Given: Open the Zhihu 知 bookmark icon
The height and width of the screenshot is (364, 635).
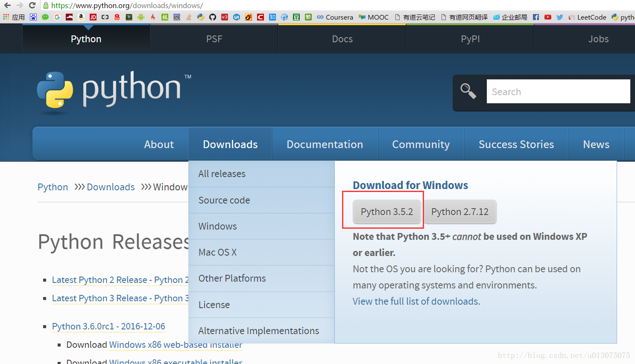Looking at the screenshot, I should 272,17.
